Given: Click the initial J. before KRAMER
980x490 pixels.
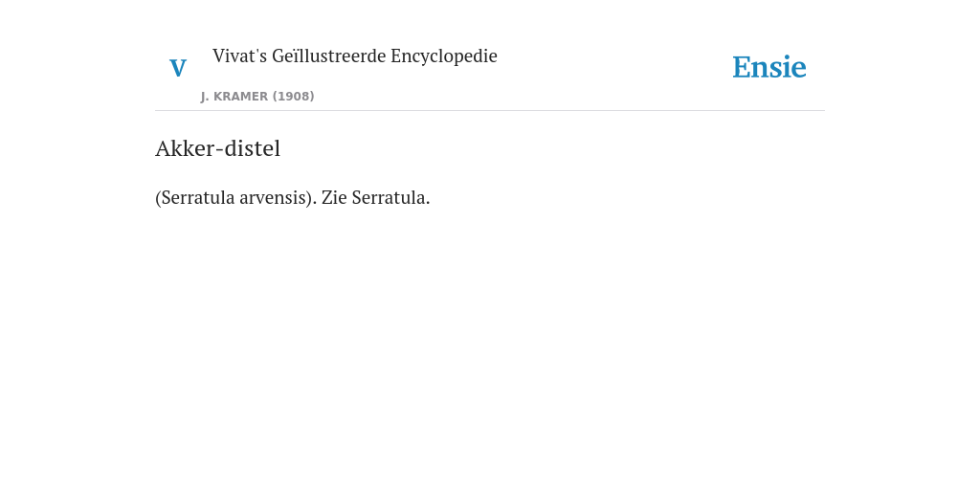Looking at the screenshot, I should (205, 97).
